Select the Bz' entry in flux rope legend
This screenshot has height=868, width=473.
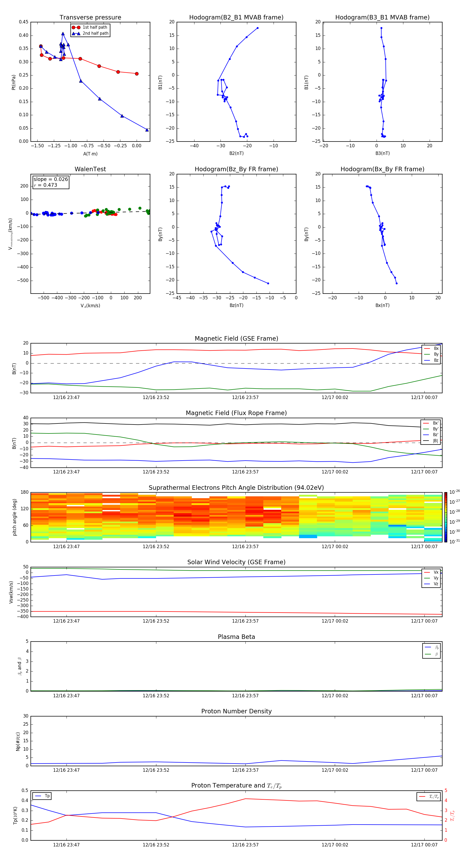tap(431, 435)
